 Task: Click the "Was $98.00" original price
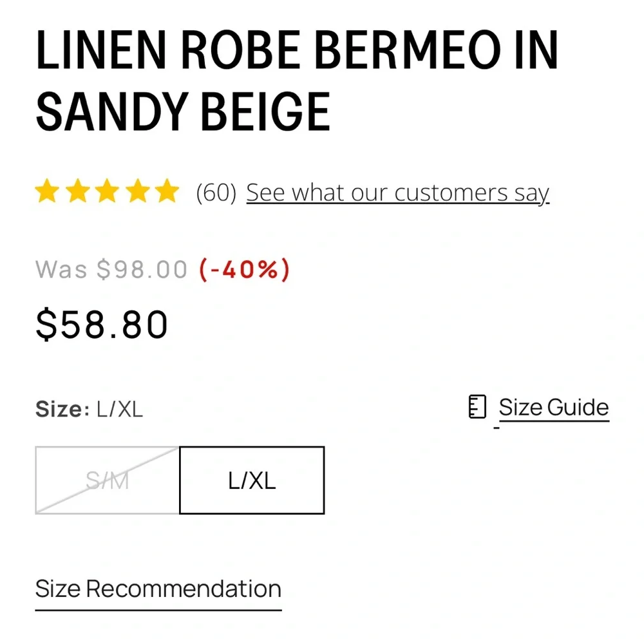point(111,269)
